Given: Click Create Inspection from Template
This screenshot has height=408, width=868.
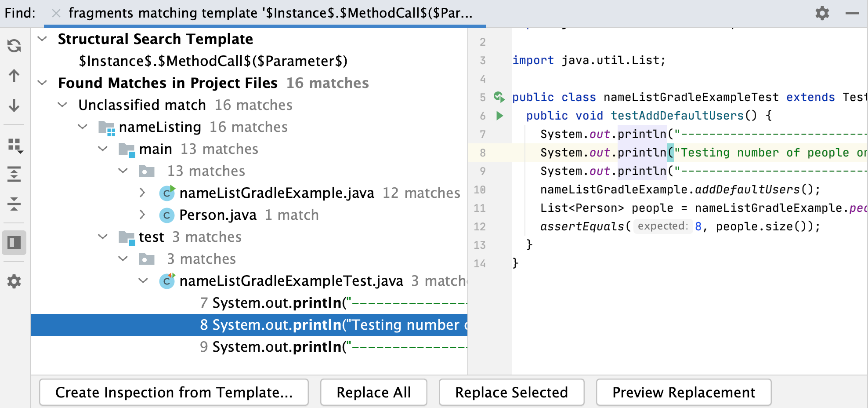Looking at the screenshot, I should [x=174, y=392].
